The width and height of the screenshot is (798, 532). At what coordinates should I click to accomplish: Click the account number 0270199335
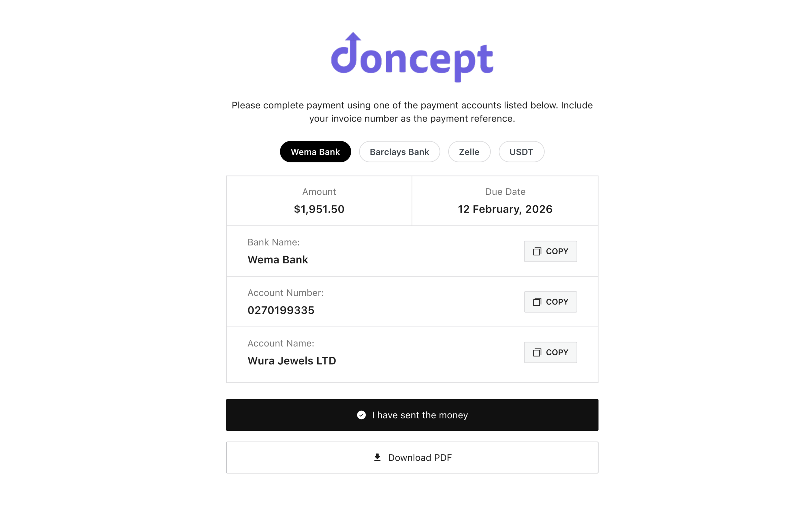281,310
